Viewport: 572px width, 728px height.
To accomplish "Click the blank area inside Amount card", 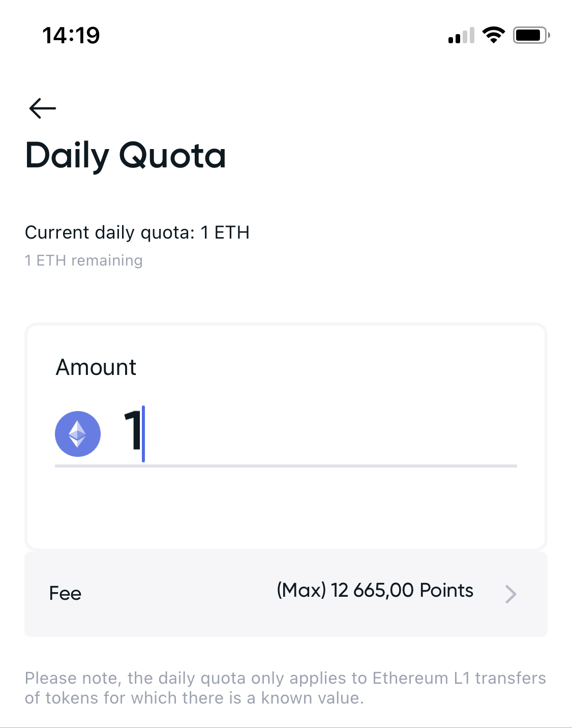I will click(286, 509).
